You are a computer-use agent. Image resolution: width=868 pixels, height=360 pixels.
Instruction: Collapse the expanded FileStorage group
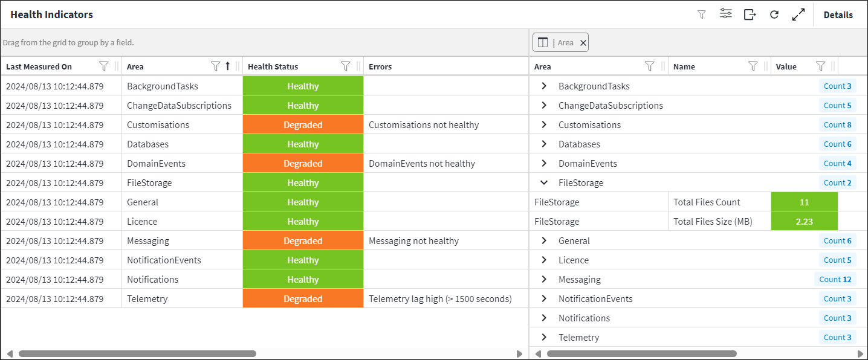[543, 182]
